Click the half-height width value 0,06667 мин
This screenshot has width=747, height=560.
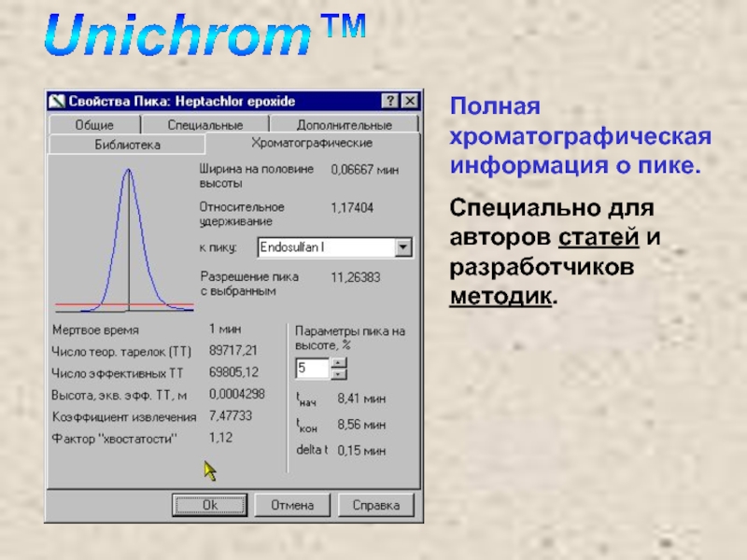pyautogui.click(x=365, y=170)
